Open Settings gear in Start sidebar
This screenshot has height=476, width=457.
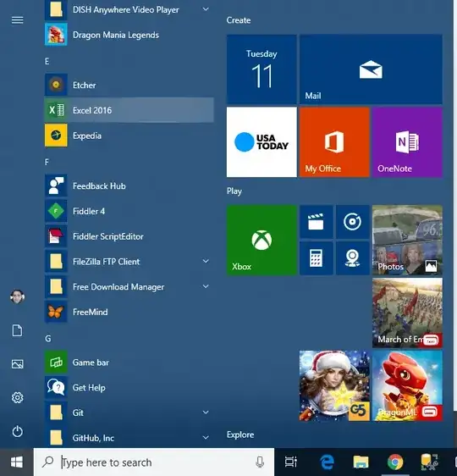(17, 398)
